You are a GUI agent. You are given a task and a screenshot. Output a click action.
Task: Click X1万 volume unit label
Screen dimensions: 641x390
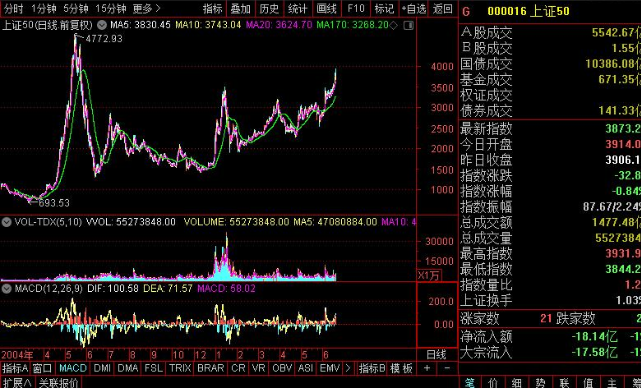pyautogui.click(x=428, y=275)
